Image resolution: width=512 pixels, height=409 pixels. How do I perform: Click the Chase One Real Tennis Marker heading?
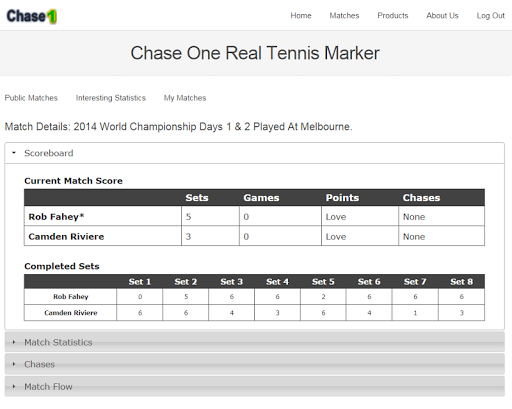tap(255, 53)
